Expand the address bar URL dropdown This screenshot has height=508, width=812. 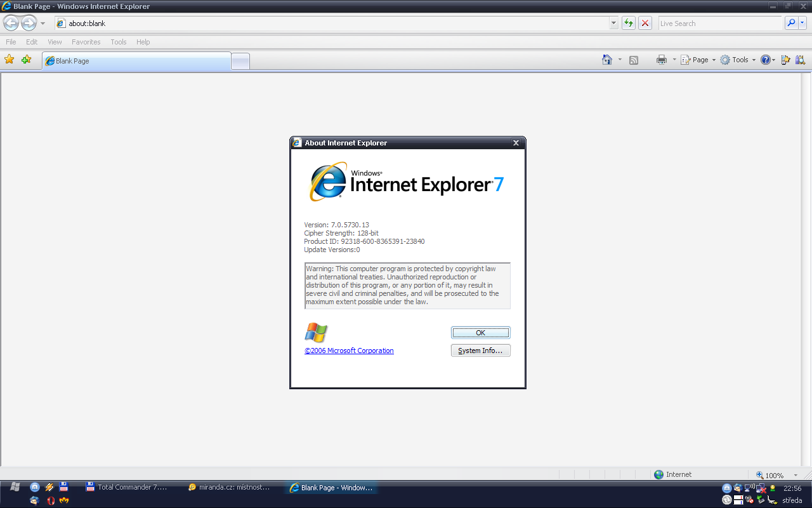613,23
